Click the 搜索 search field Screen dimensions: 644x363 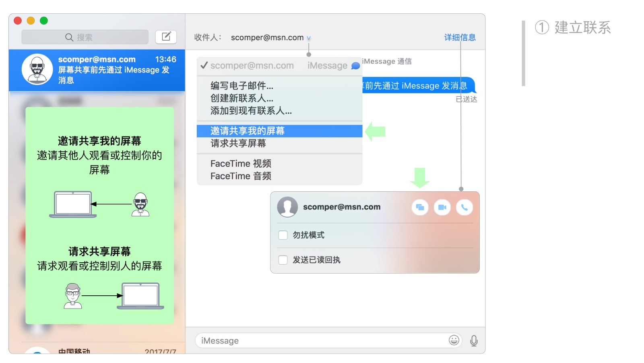[85, 37]
